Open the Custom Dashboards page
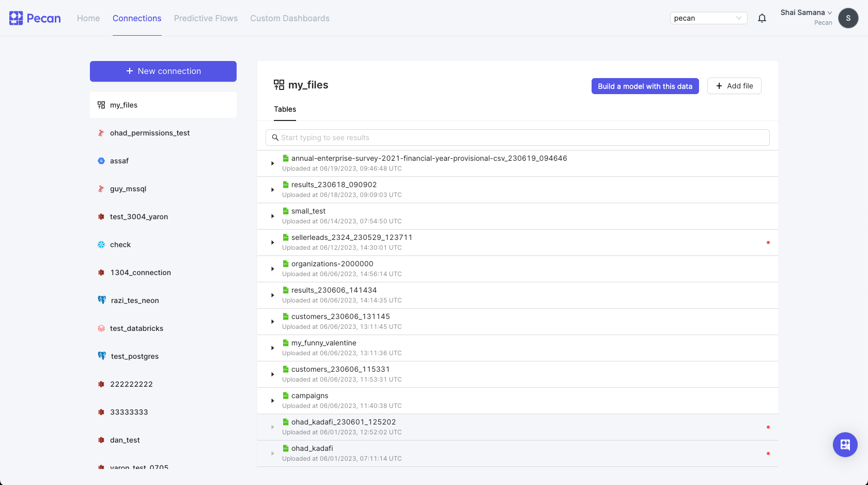Viewport: 868px width, 485px height. (x=289, y=18)
